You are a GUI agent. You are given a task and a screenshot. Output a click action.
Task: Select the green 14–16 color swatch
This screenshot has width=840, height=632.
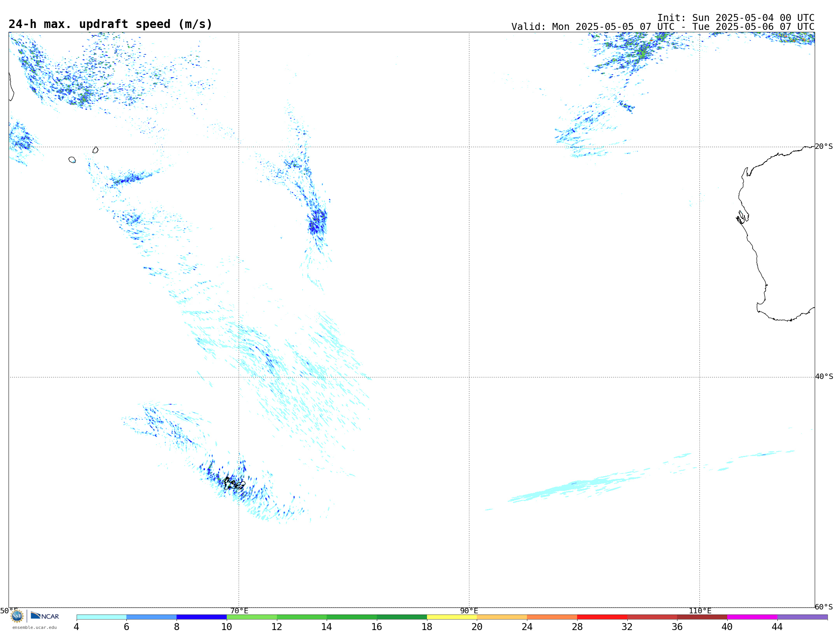(x=352, y=617)
